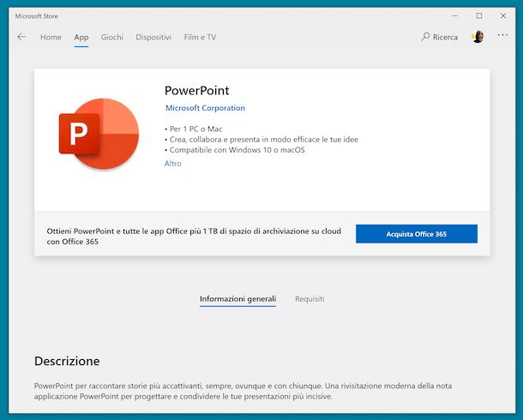Open Microsoft Corporation publisher link

tap(205, 108)
